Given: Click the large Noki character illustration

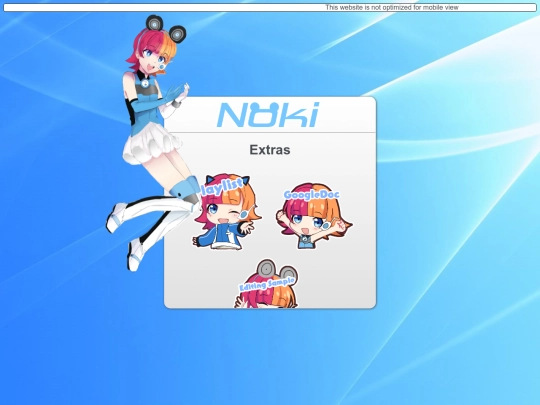Looking at the screenshot, I should pyautogui.click(x=153, y=143).
